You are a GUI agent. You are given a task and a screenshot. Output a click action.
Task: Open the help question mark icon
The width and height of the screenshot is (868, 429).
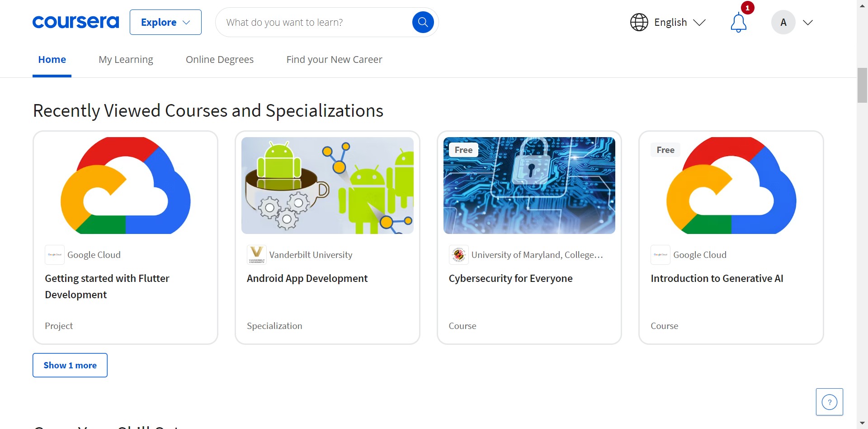tap(829, 402)
